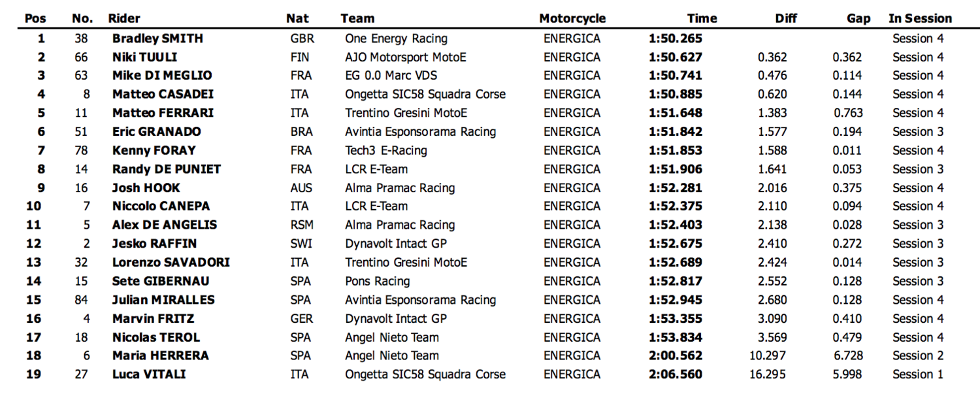Viewport: 980px width, 396px height.
Task: Select Mike DI MEGLIO's time 1:50.741
Action: coord(676,75)
